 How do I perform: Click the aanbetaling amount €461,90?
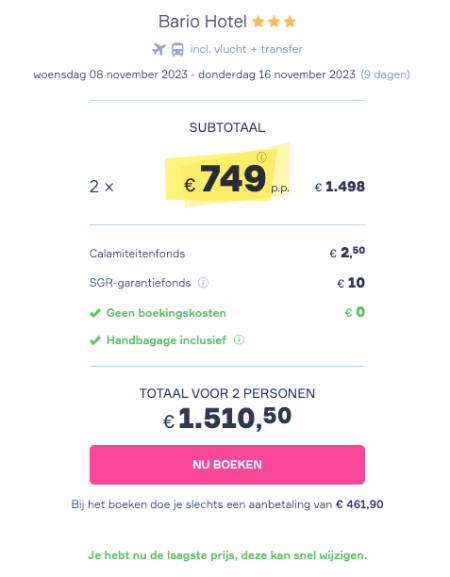click(x=359, y=504)
